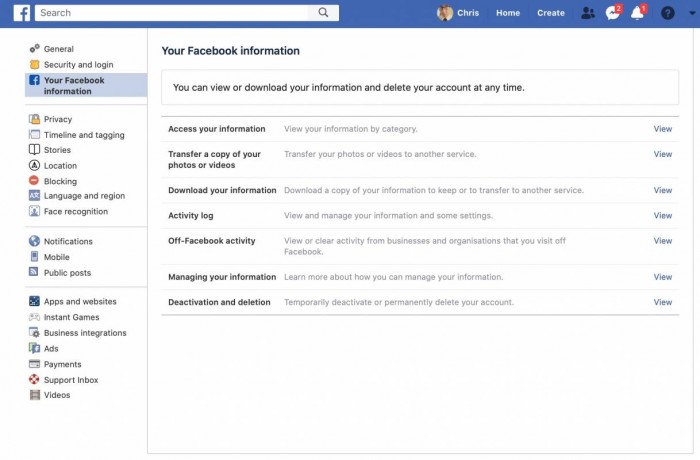View the Off-Facebook activity row
The width and height of the screenshot is (700, 460).
[662, 241]
